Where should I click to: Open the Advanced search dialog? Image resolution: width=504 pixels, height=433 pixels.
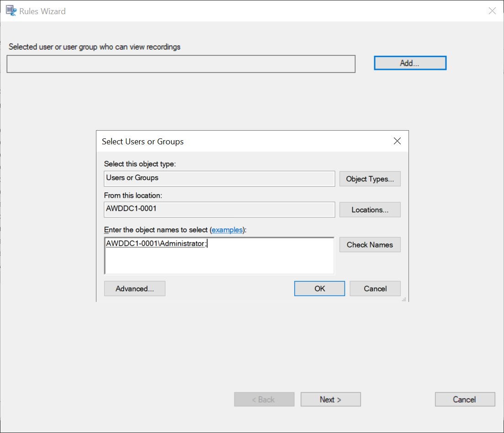point(134,288)
